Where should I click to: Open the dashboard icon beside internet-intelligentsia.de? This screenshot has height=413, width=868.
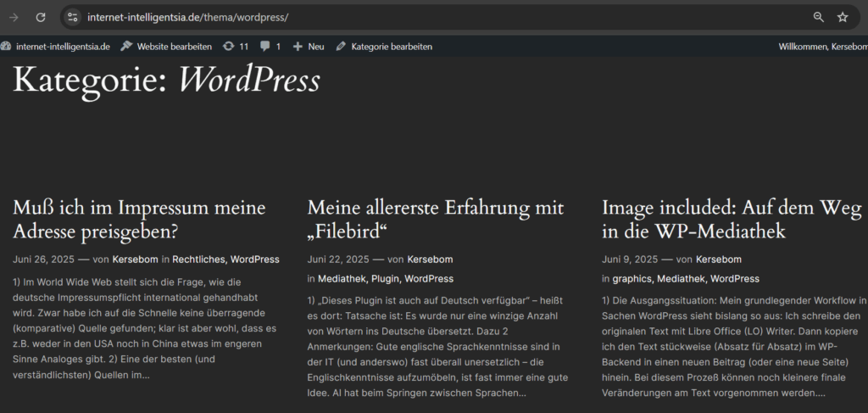point(6,47)
